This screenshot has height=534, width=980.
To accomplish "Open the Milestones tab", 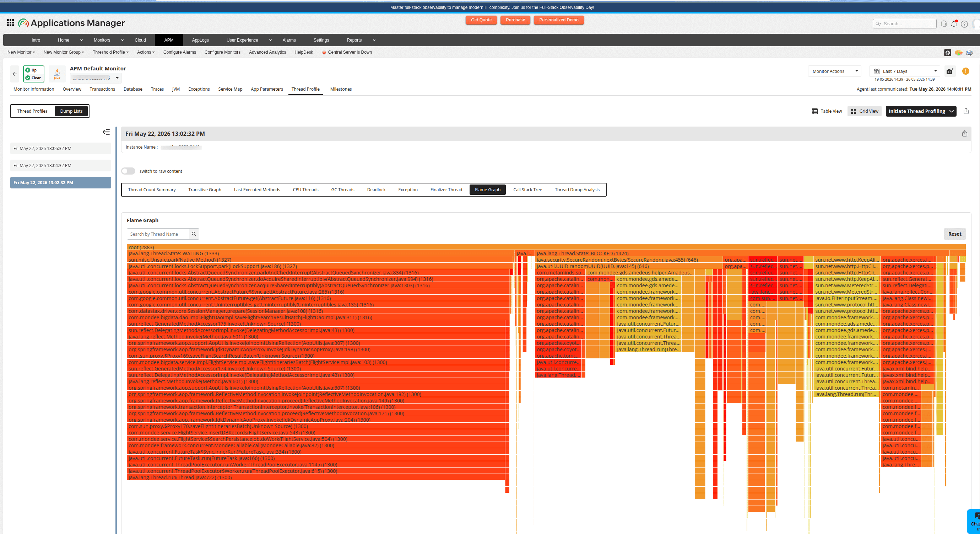I will pyautogui.click(x=341, y=89).
